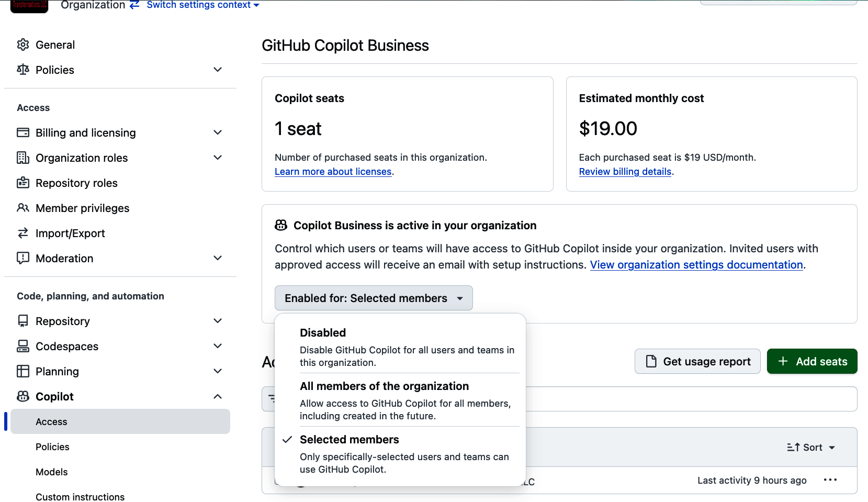Select the Codespaces icon in sidebar

(x=23, y=346)
